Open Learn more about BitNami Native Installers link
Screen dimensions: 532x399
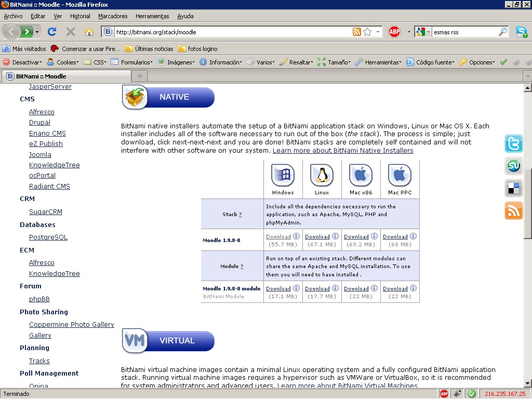point(343,150)
